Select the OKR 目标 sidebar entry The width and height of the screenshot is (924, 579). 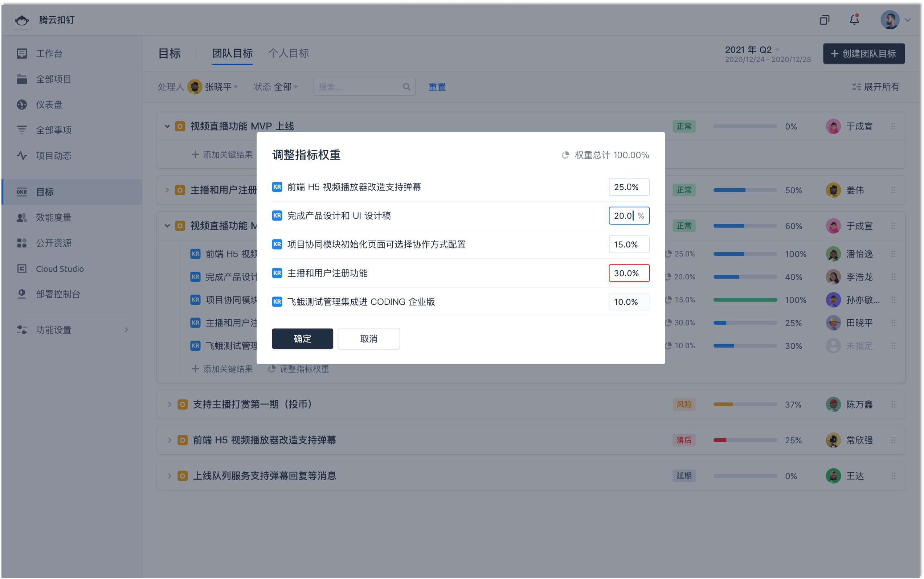point(45,192)
